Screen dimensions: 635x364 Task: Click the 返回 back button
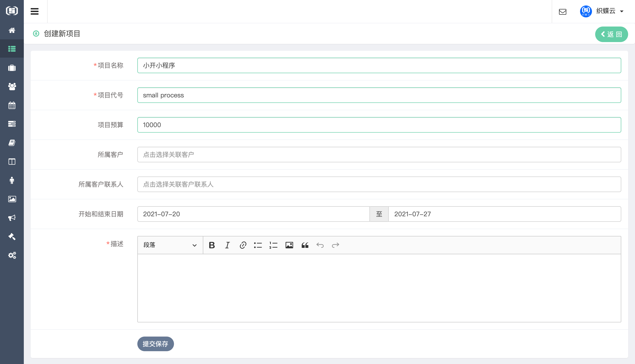[611, 34]
